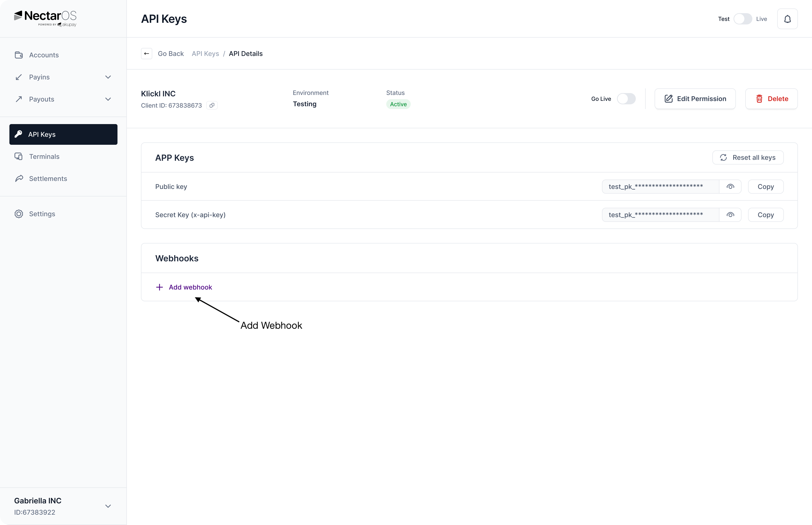Viewport: 812px width, 525px height.
Task: Click the Accounts wallet icon
Action: [19, 55]
